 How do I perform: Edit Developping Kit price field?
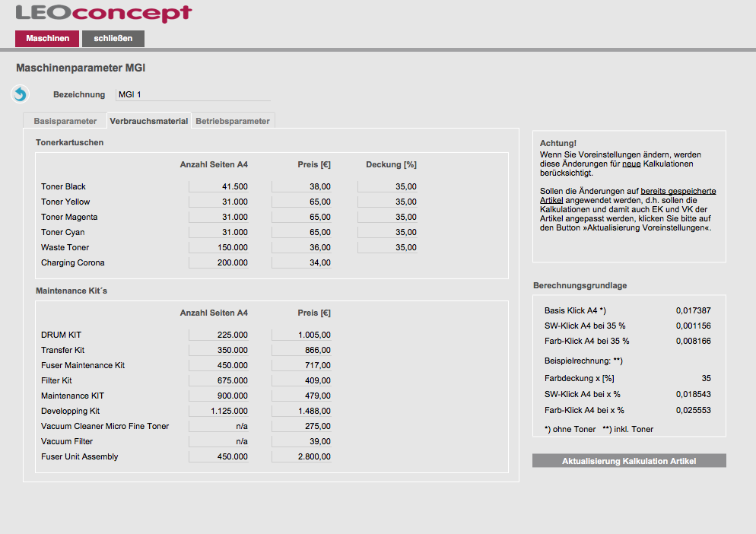click(301, 411)
